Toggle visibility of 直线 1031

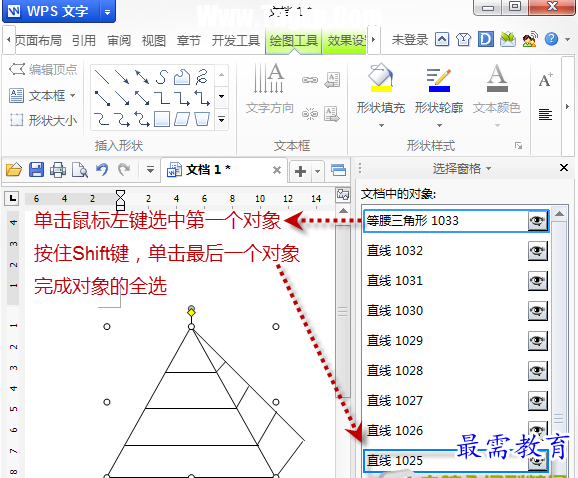point(537,281)
